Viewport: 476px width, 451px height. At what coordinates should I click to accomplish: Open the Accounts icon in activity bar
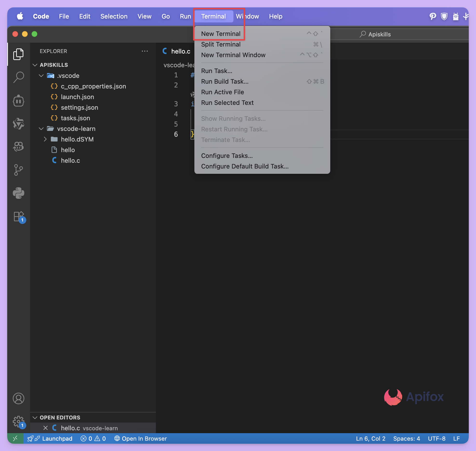pos(19,398)
